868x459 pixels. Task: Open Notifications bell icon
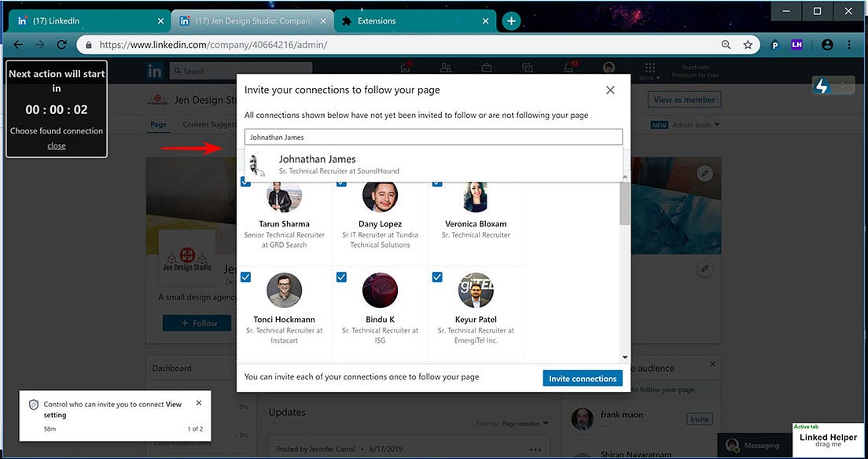pyautogui.click(x=569, y=68)
